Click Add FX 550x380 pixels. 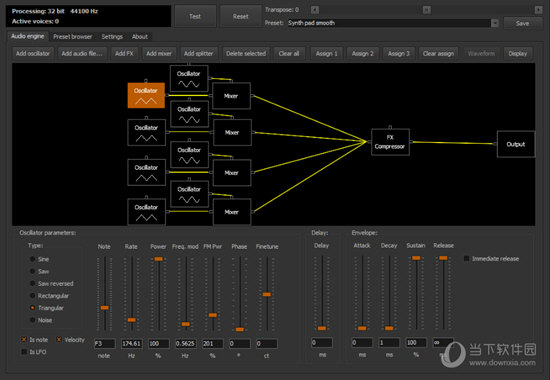124,54
